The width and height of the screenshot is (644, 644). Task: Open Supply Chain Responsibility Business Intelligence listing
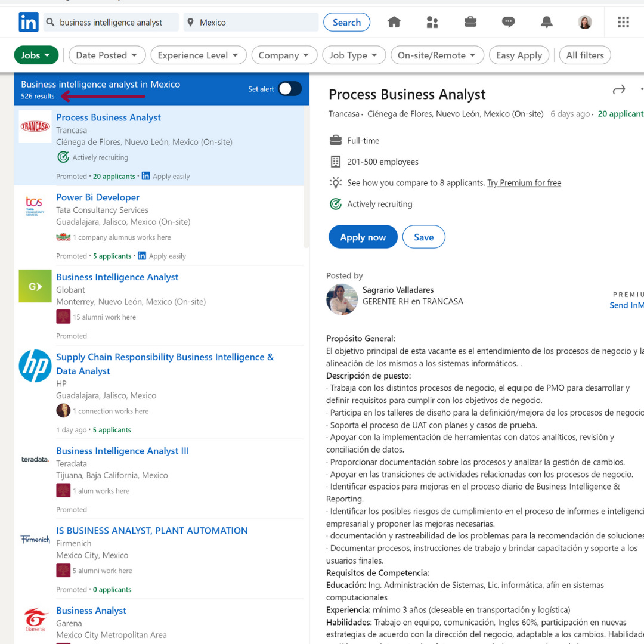click(x=165, y=364)
